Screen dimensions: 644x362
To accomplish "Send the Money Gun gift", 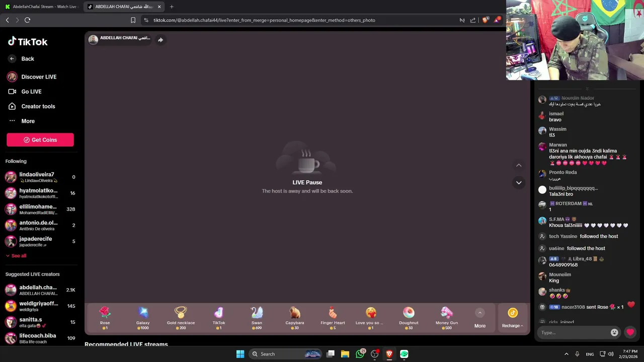I will 447,318.
